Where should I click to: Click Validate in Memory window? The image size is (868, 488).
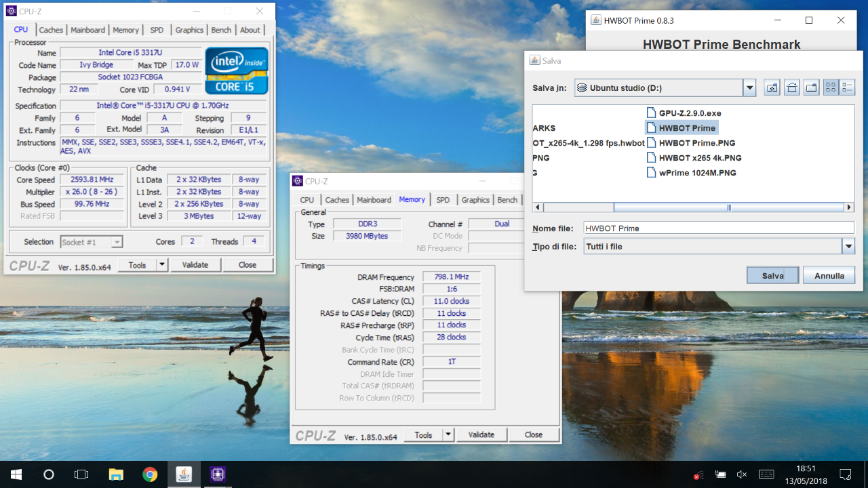click(481, 435)
